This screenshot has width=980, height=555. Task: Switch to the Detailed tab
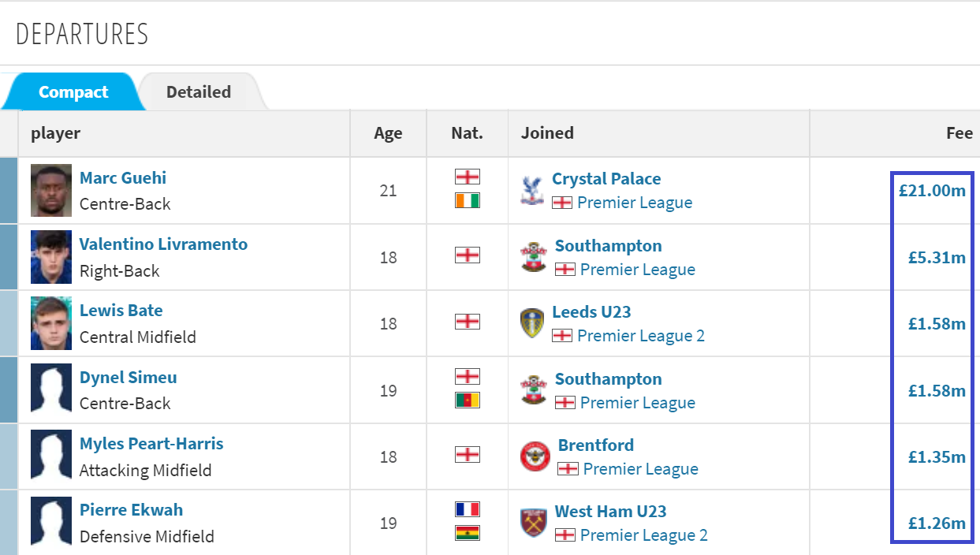click(x=199, y=92)
